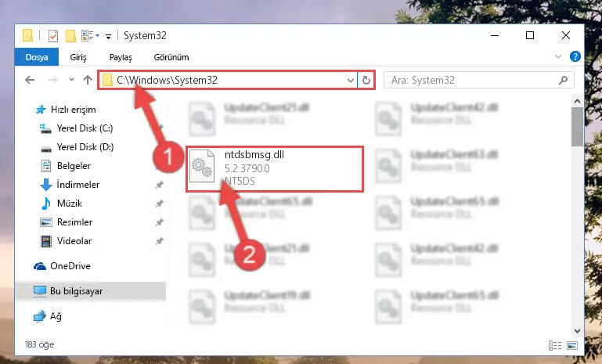Screen dimensions: 602x364
Task: Open the Help question mark icon
Action: coord(575,57)
